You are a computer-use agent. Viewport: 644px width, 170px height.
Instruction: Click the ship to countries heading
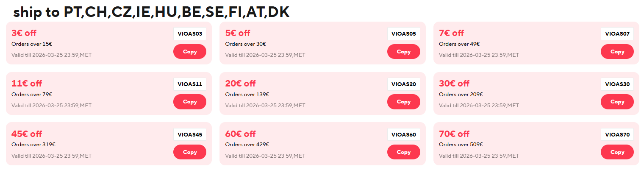click(x=151, y=13)
